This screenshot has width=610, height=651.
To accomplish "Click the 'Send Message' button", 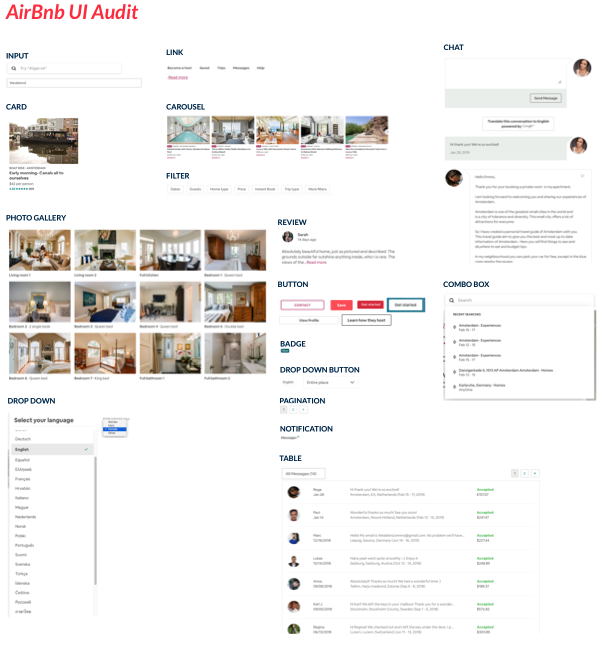I will point(546,98).
